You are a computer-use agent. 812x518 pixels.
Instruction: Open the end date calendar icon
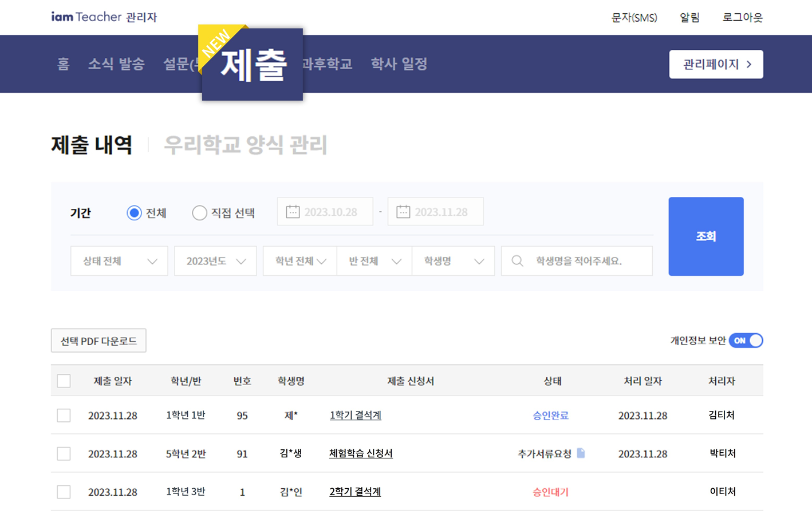coord(403,212)
